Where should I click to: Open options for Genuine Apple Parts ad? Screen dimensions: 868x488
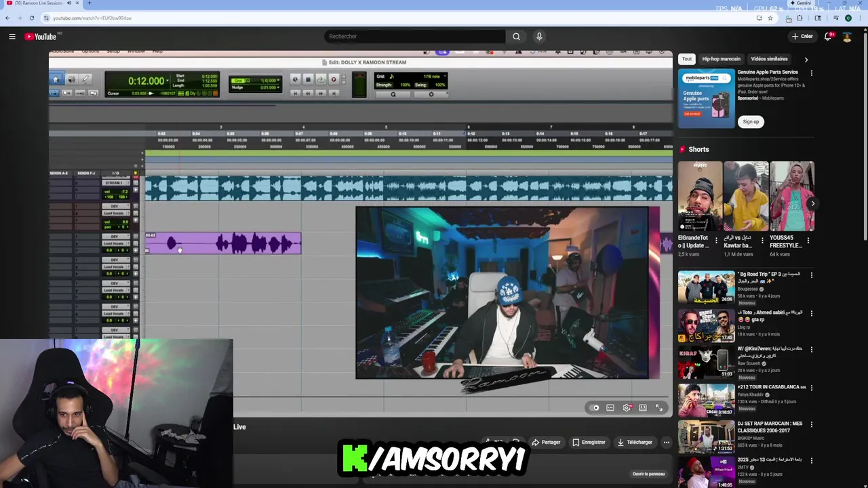(811, 73)
